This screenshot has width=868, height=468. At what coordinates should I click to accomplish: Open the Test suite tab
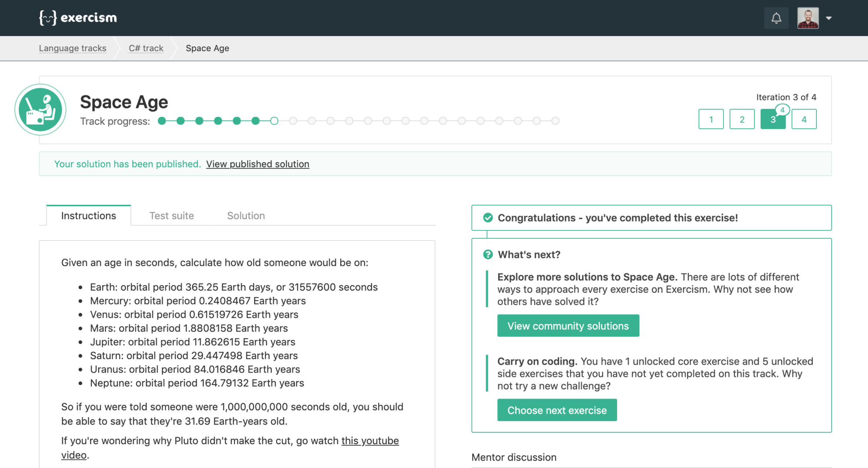[171, 216]
